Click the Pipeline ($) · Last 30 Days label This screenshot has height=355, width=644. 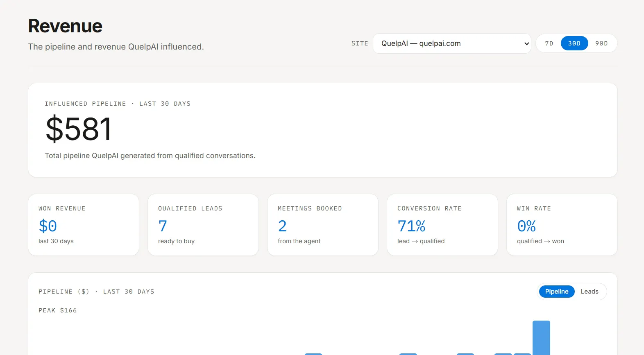coord(96,292)
